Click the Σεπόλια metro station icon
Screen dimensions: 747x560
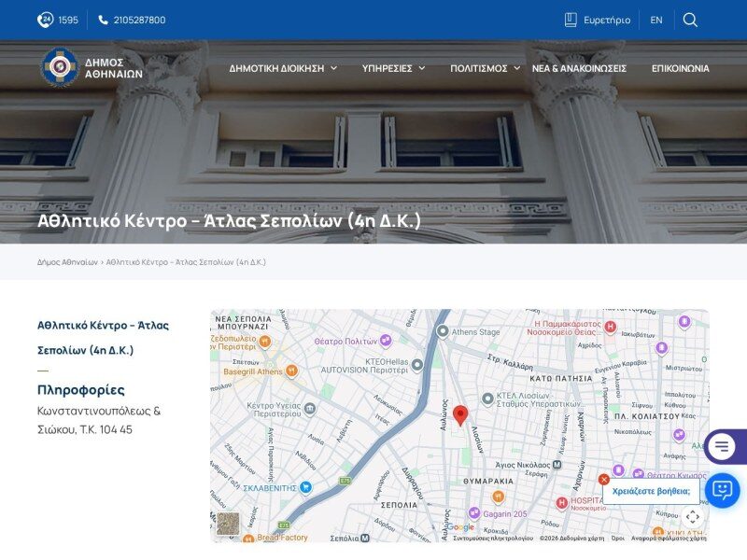coord(364,539)
